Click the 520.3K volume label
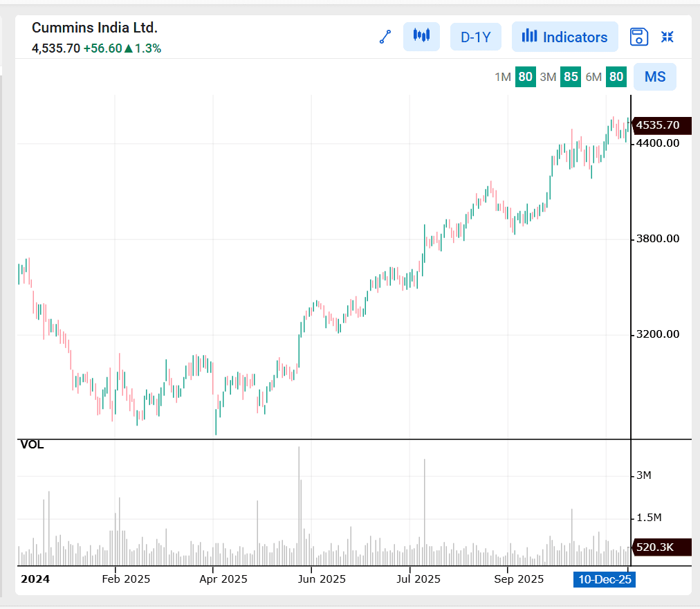This screenshot has height=609, width=700. (x=662, y=547)
